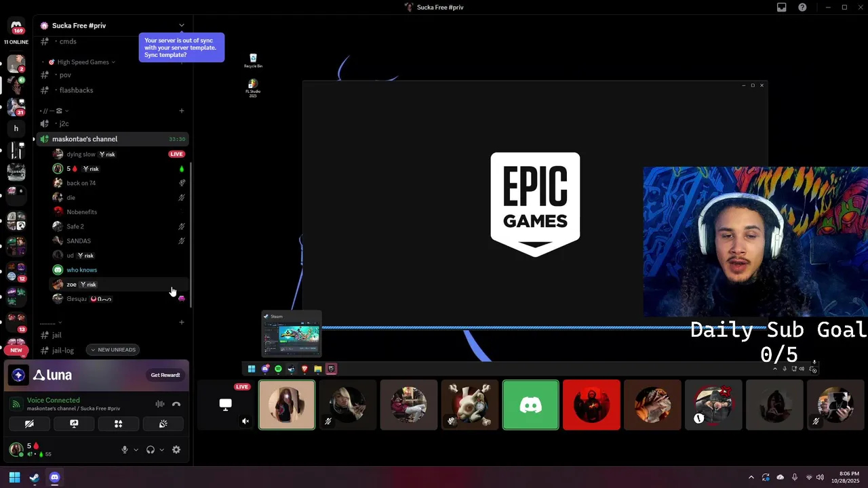Open the jail text channel

(113, 335)
